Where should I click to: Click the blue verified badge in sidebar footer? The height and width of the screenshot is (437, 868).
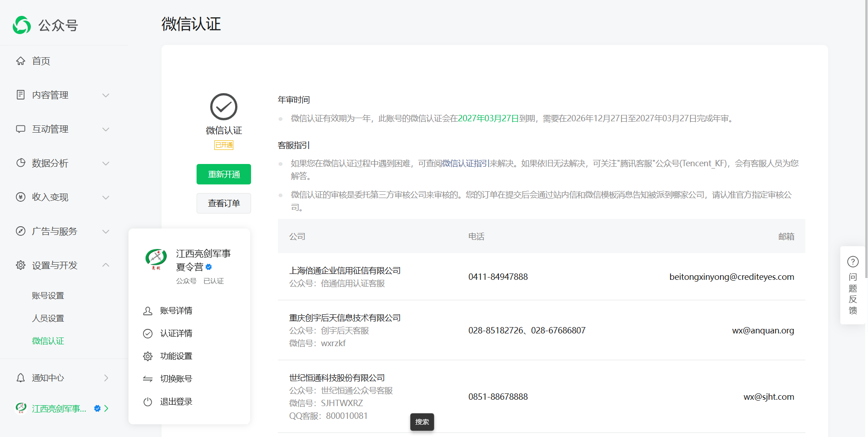(x=97, y=408)
